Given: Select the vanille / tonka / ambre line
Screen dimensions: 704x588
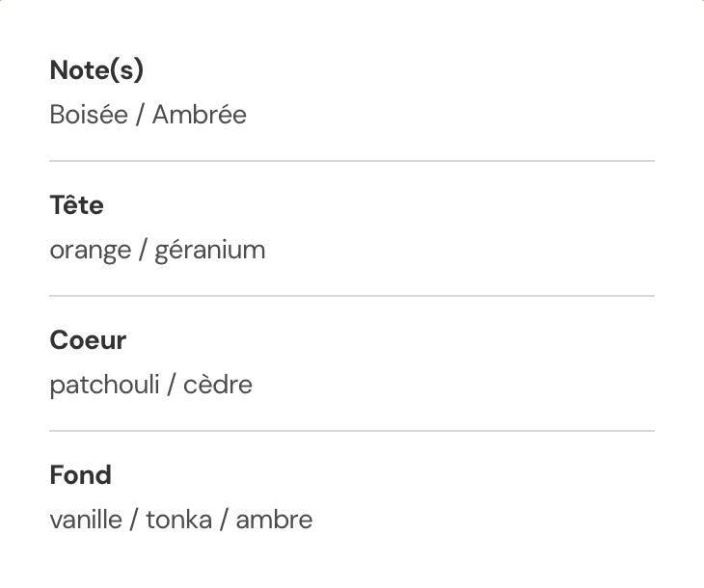Looking at the screenshot, I should (x=181, y=520).
